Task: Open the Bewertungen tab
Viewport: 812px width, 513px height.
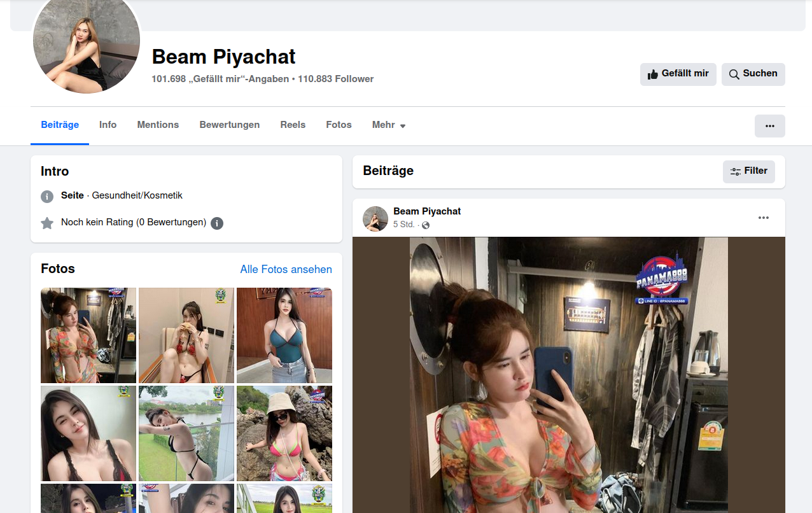Action: click(x=230, y=125)
